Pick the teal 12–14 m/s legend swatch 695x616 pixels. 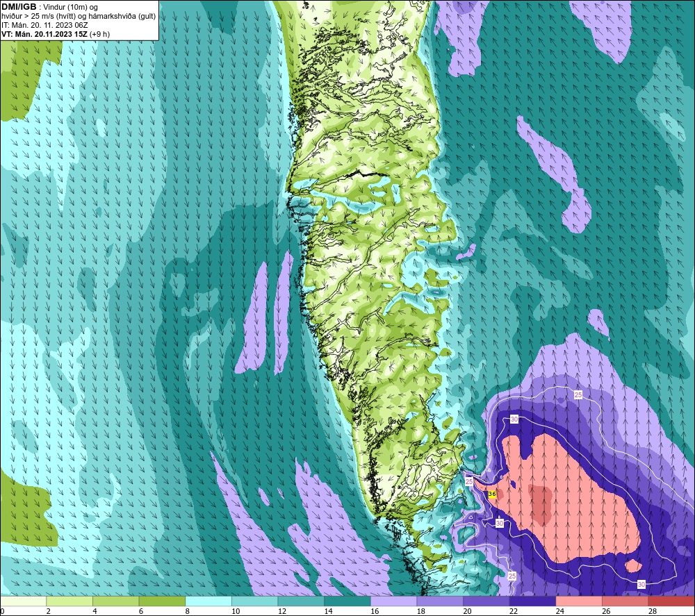pos(301,601)
